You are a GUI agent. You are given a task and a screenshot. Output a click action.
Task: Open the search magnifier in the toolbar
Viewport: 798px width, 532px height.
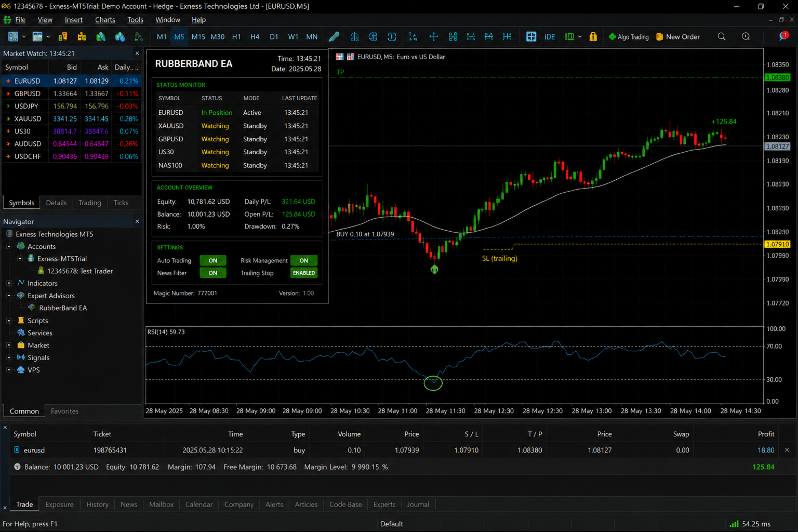coord(722,36)
